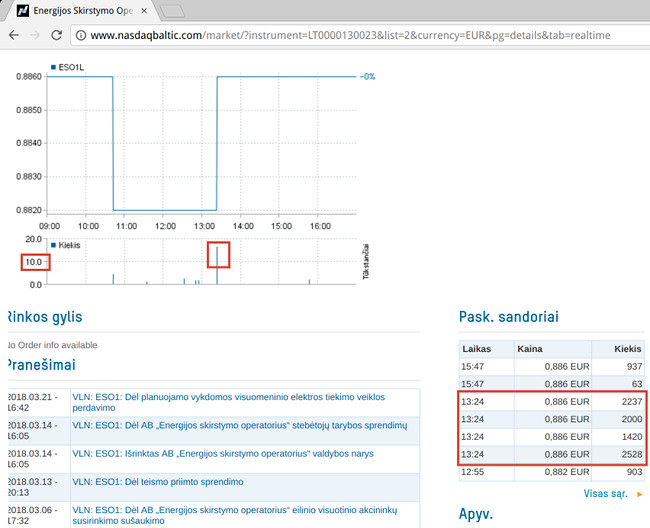This screenshot has height=528, width=650.
Task: Click the Visas sąr. link
Action: (x=605, y=494)
